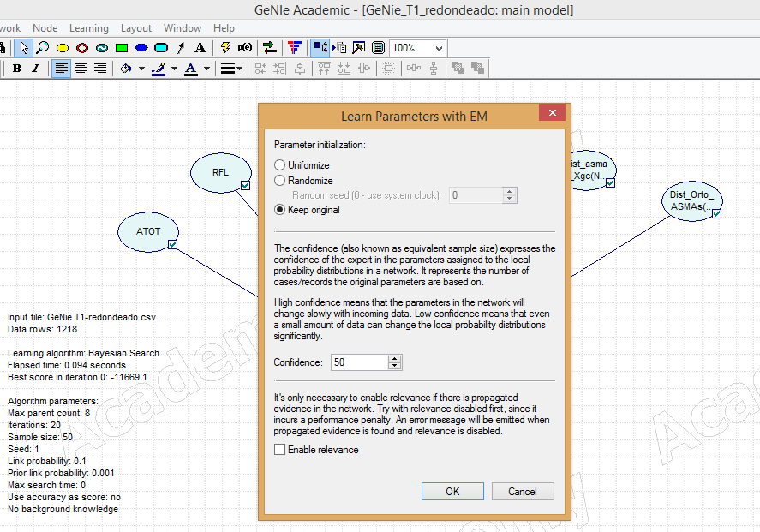Select the text box 'A' tool

[200, 48]
